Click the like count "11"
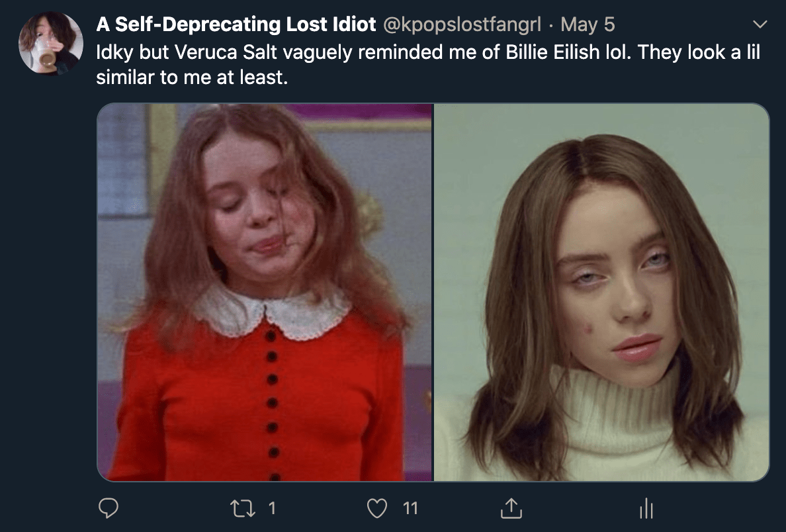The height and width of the screenshot is (532, 786). (410, 508)
